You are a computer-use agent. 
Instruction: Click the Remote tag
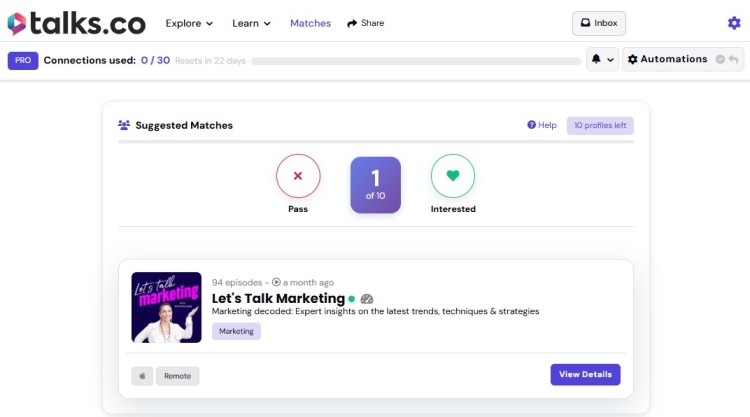(x=177, y=376)
